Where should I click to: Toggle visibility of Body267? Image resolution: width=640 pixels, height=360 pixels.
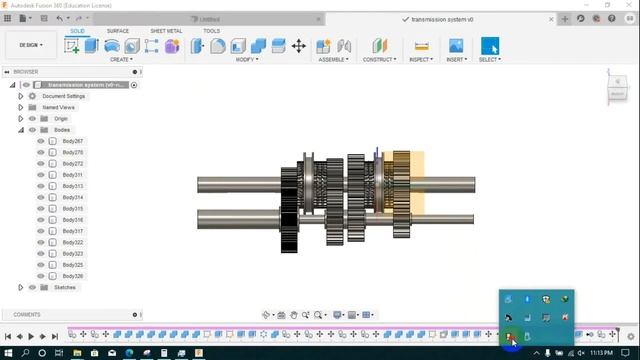pos(41,141)
